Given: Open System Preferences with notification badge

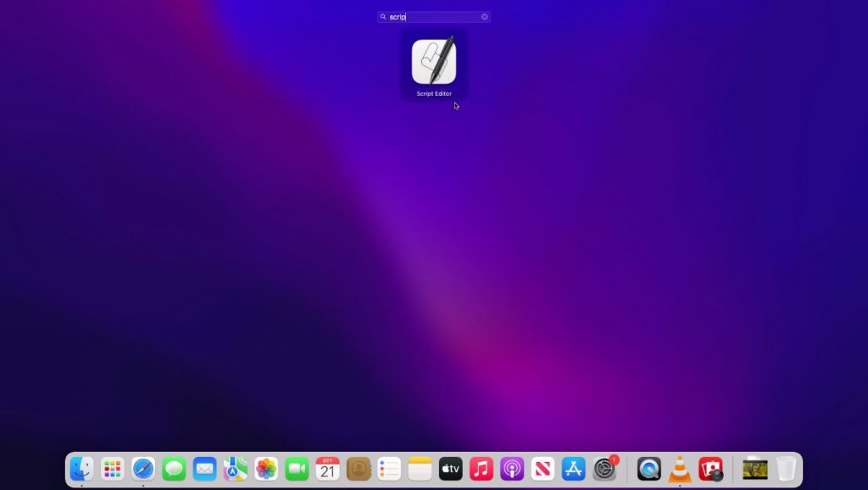Looking at the screenshot, I should click(x=604, y=469).
